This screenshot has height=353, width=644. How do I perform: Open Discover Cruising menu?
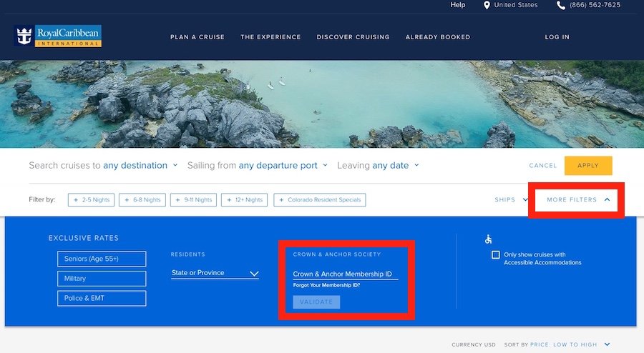point(353,37)
